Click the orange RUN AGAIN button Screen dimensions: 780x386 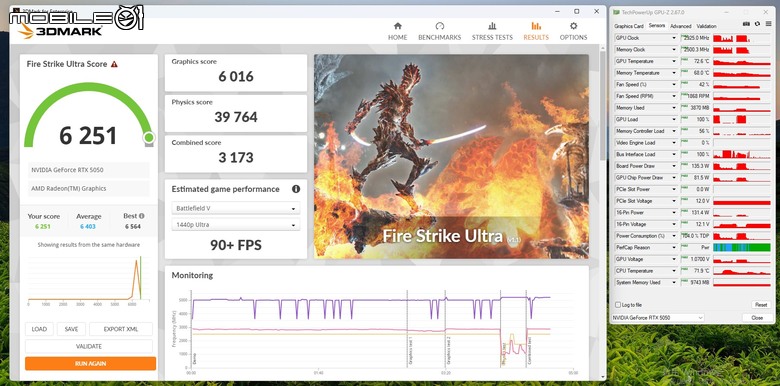click(90, 364)
